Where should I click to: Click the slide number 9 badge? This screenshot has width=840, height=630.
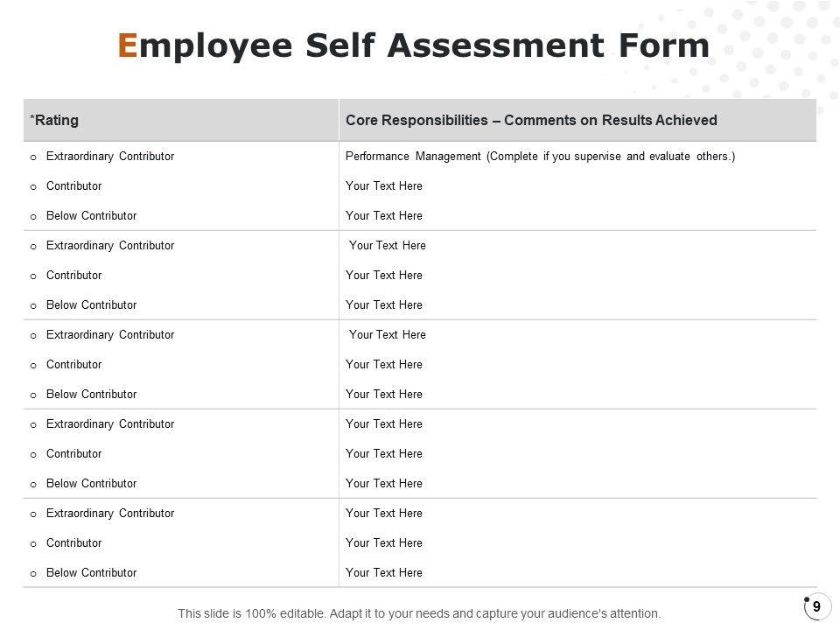click(x=816, y=606)
